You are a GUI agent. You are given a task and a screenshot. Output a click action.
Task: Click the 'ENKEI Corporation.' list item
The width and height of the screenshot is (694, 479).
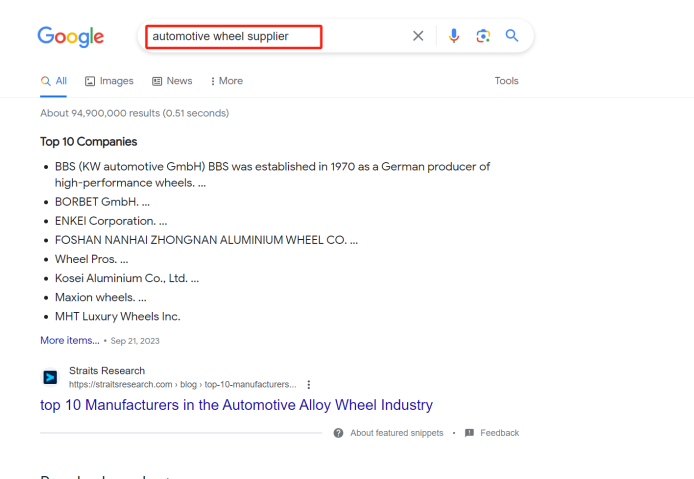coord(111,221)
